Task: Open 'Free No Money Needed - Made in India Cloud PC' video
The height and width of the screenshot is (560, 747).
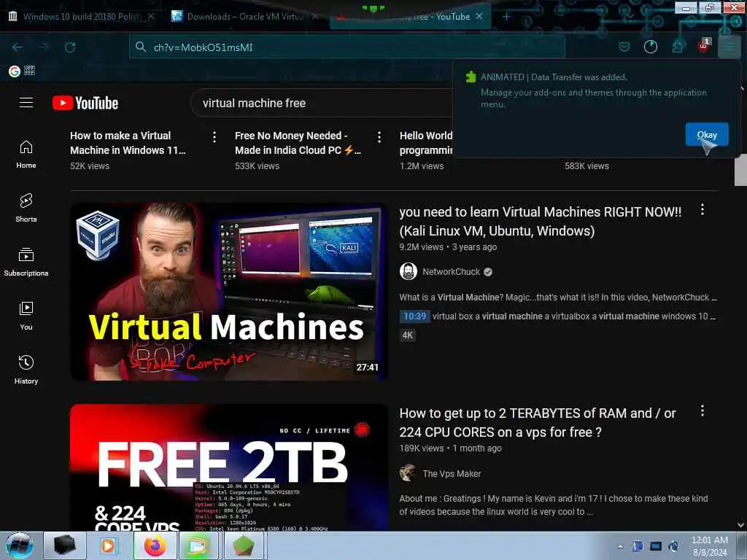Action: pyautogui.click(x=298, y=143)
